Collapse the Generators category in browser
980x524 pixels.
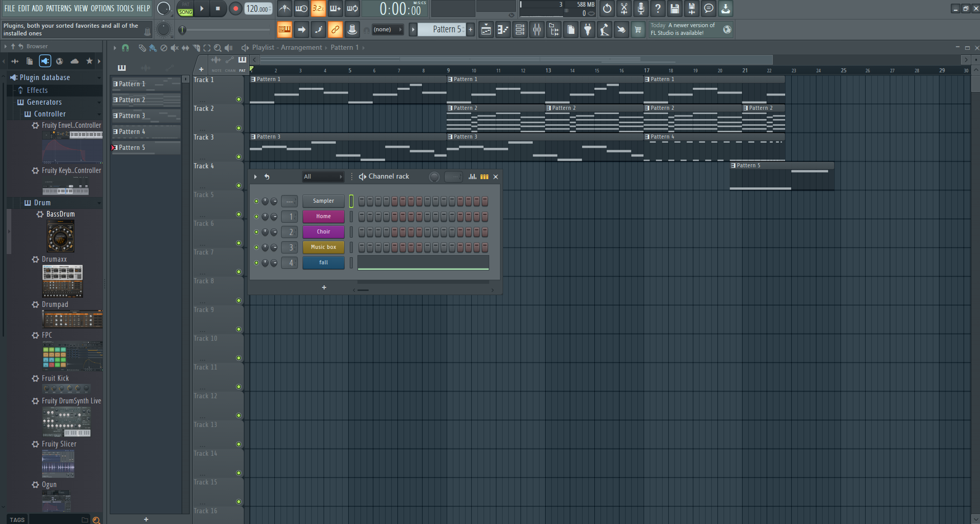(x=44, y=102)
